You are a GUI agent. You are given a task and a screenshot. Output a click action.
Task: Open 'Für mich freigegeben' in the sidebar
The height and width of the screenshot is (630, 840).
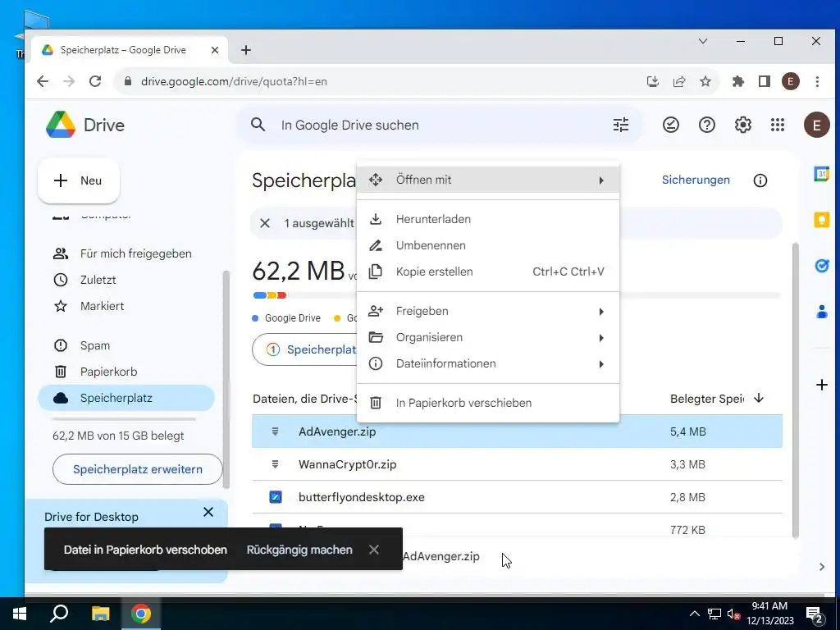coord(126,253)
